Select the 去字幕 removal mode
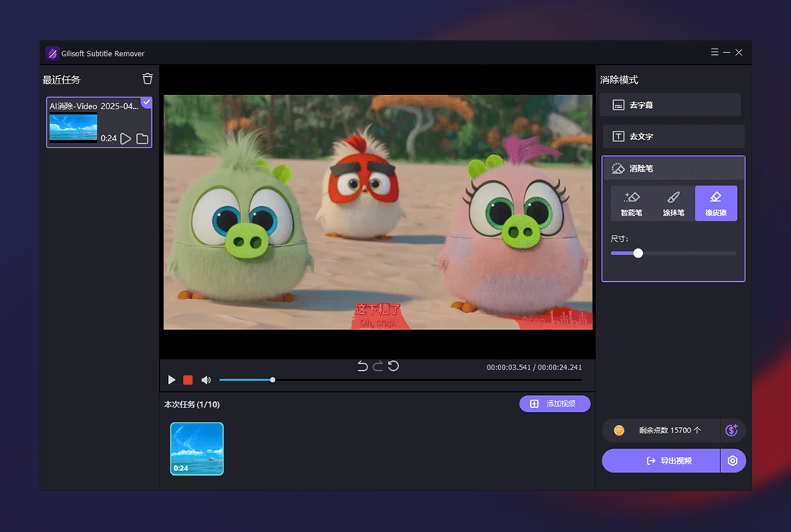This screenshot has height=532, width=791. (670, 105)
